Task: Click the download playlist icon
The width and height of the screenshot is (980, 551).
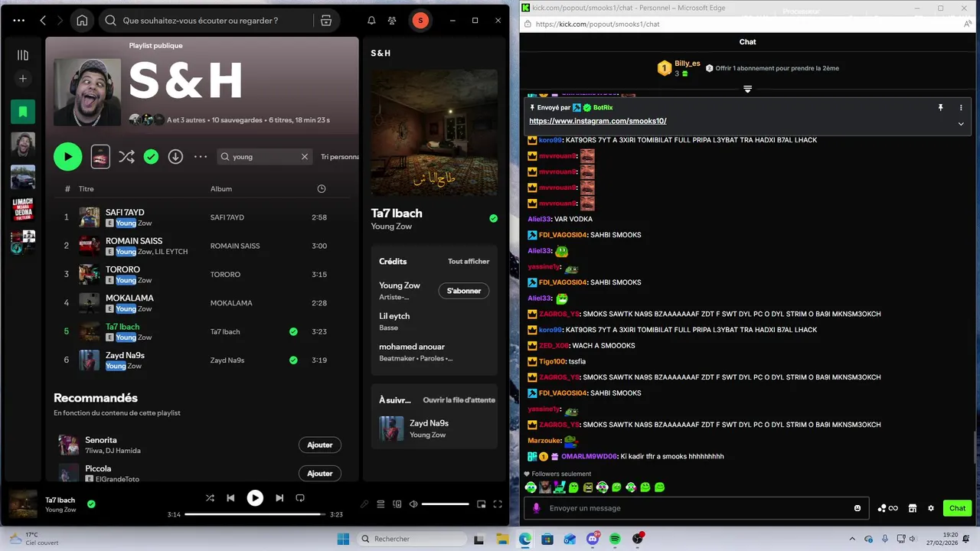Action: coord(175,156)
